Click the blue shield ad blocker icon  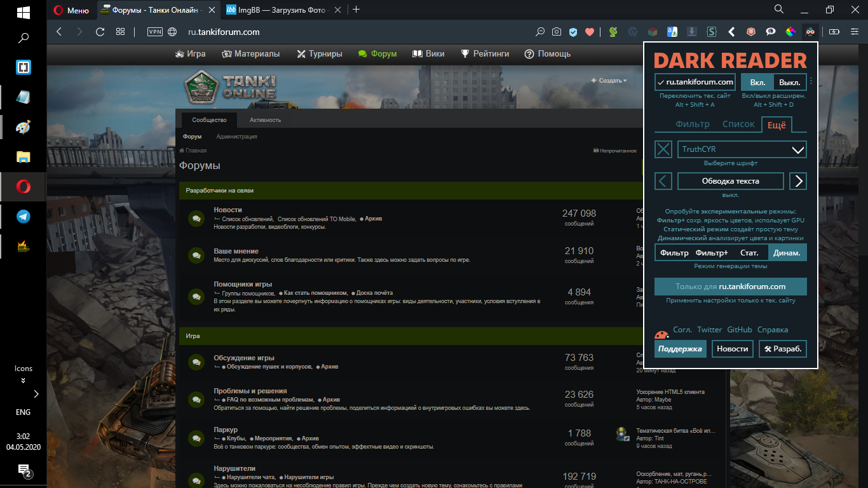[573, 32]
